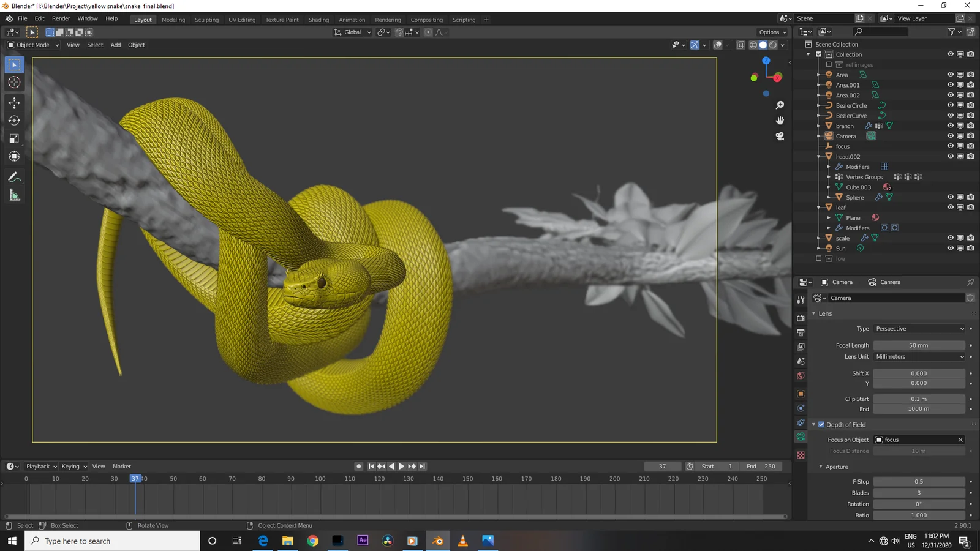Click the Focal Length slider
This screenshot has width=980, height=551.
(x=919, y=345)
